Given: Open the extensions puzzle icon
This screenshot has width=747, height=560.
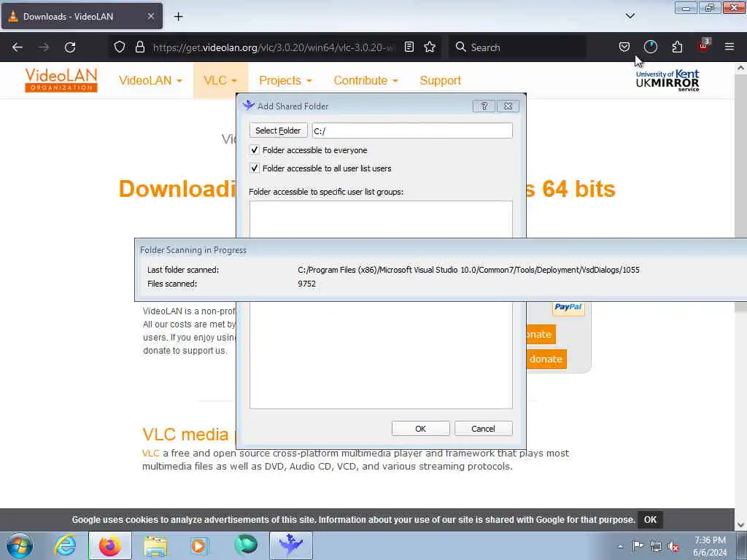Looking at the screenshot, I should click(x=677, y=47).
